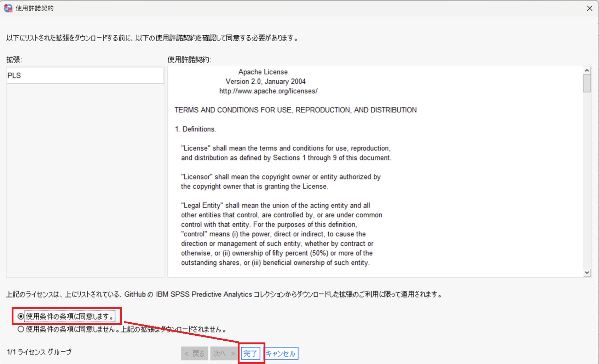This screenshot has width=599, height=364.
Task: Select the PLS extension in the list
Action: click(x=85, y=76)
